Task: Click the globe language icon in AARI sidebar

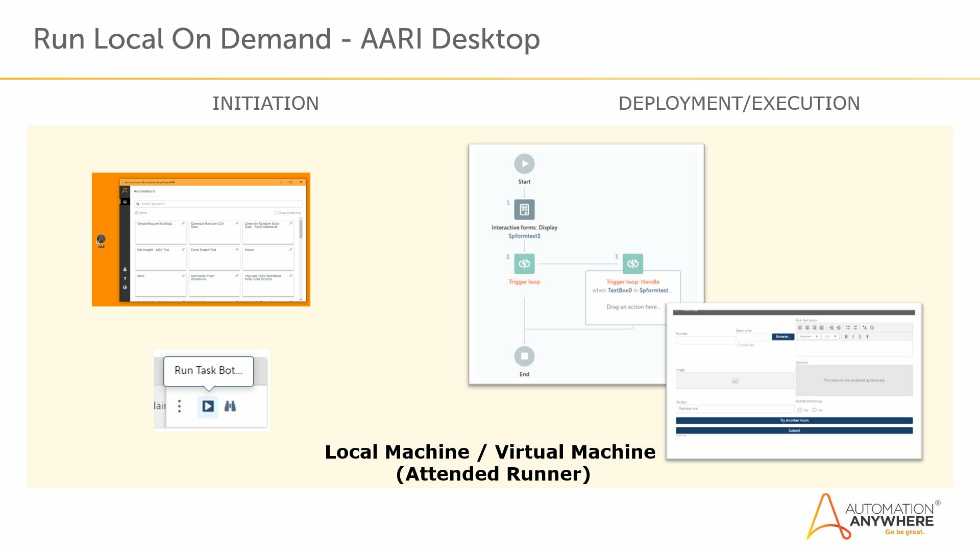Action: click(x=125, y=288)
